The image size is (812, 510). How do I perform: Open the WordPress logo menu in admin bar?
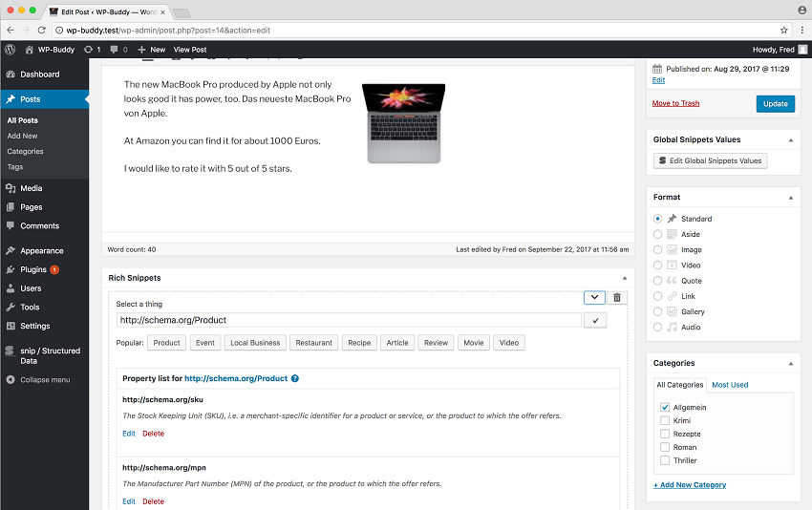pos(10,50)
